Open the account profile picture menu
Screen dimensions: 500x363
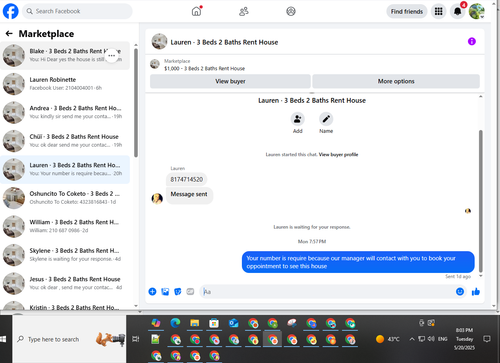pyautogui.click(x=477, y=11)
